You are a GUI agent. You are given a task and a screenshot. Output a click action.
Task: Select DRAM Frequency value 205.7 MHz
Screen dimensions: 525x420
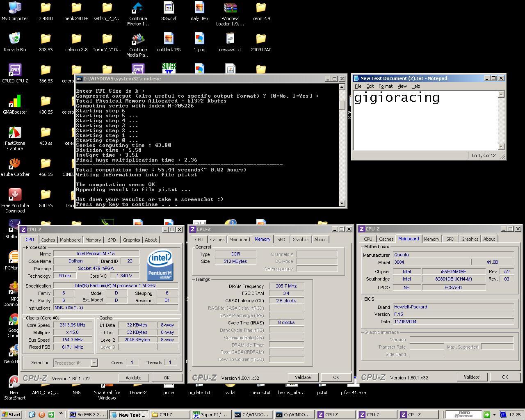pos(286,286)
